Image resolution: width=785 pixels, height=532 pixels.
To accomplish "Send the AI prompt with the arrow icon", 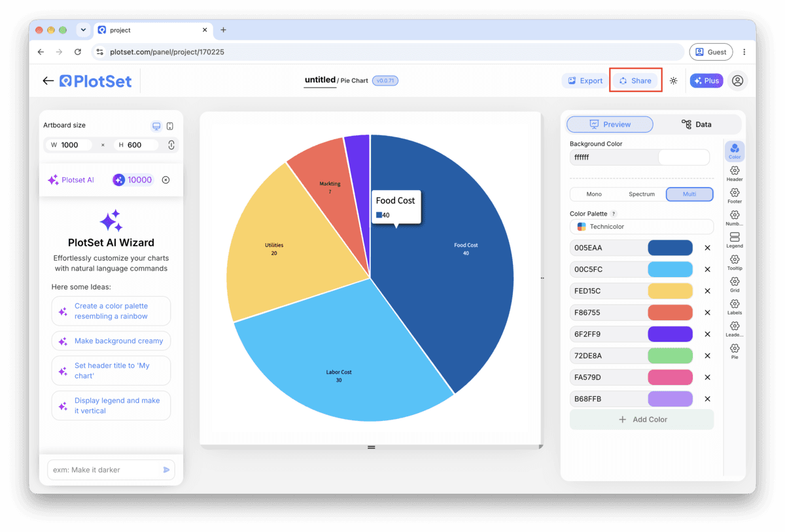I will (x=167, y=470).
